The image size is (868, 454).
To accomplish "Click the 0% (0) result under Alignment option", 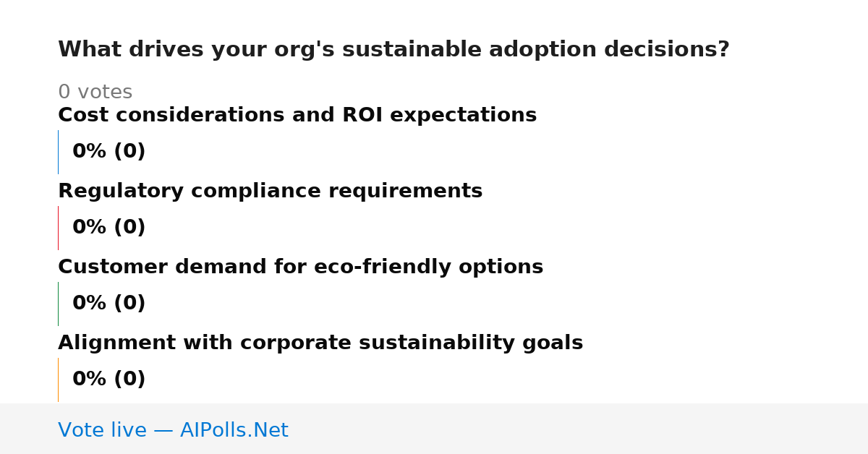I will 109,380.
